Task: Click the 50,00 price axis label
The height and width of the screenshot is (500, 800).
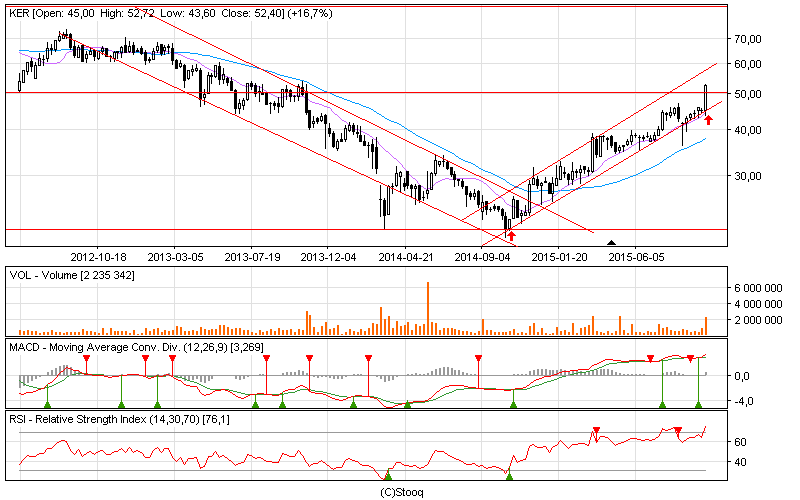Action: pos(748,94)
